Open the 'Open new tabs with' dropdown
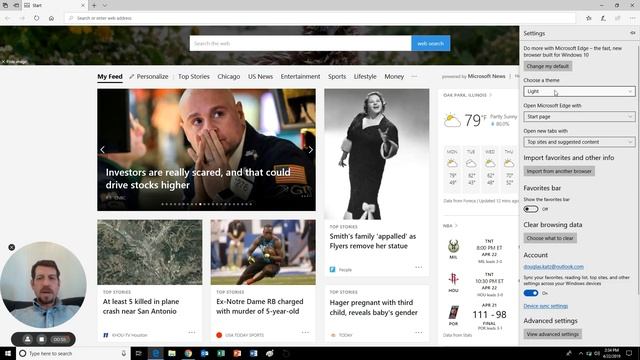Image resolution: width=640 pixels, height=360 pixels. (x=579, y=142)
